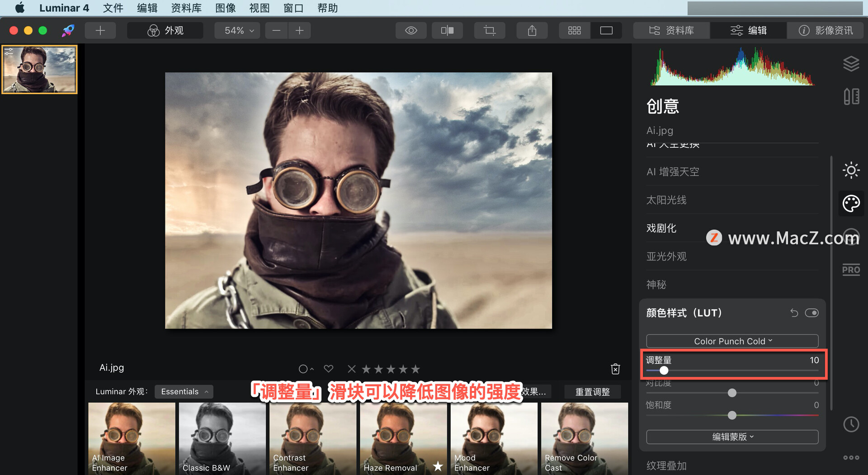Click the 调整量 amount slider handle
The width and height of the screenshot is (868, 475).
point(664,371)
